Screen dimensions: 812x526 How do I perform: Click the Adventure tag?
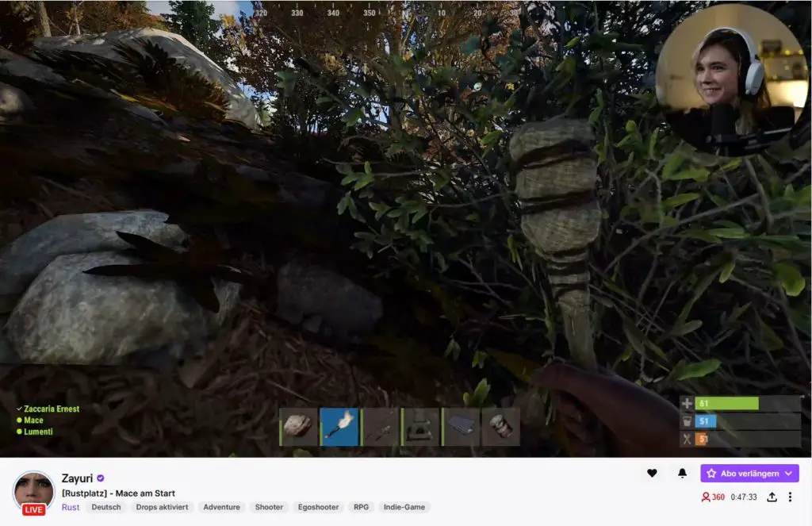(222, 507)
